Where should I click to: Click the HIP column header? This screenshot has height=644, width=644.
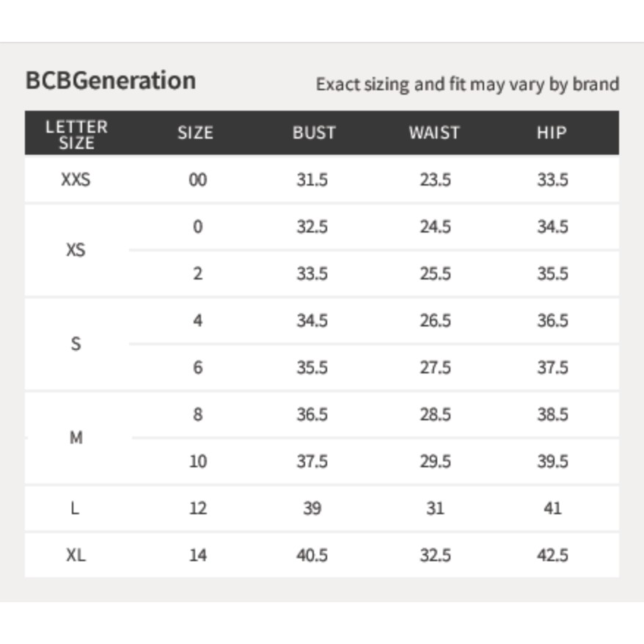tap(552, 133)
